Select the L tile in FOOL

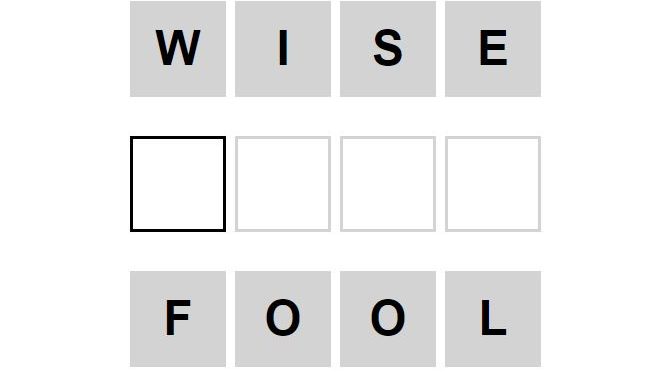click(493, 319)
